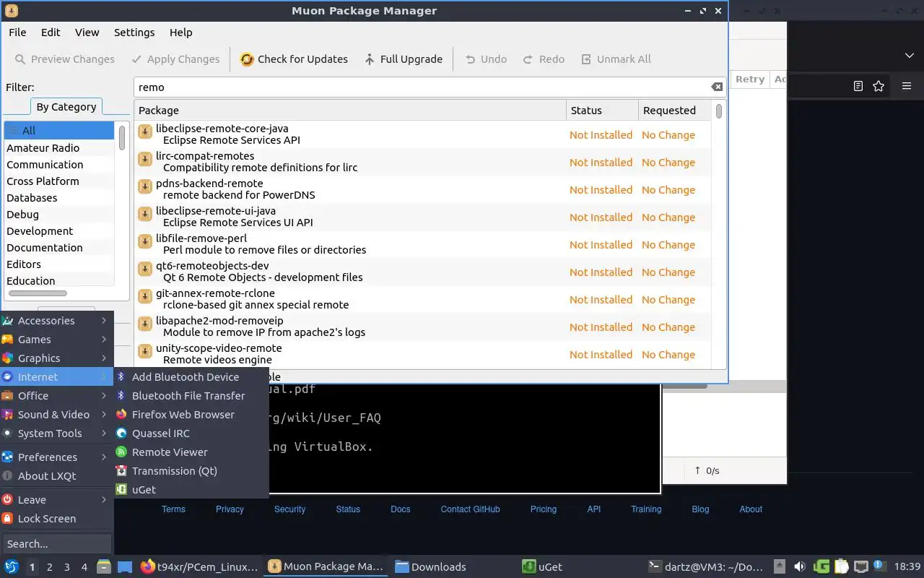Click the clipboard manager tray icon
Viewport: 924px width, 578px height.
pos(841,566)
